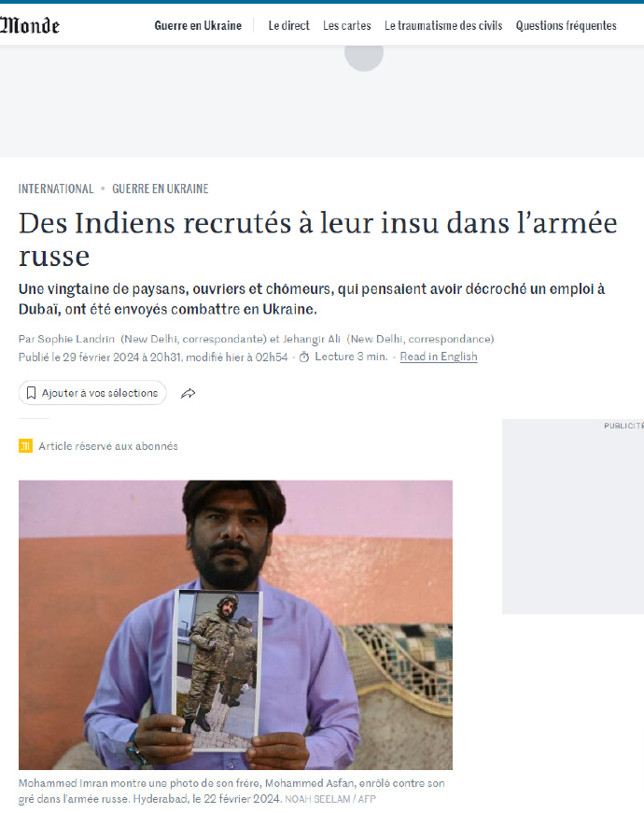Open Questions fréquentes in the navigation

point(567,25)
